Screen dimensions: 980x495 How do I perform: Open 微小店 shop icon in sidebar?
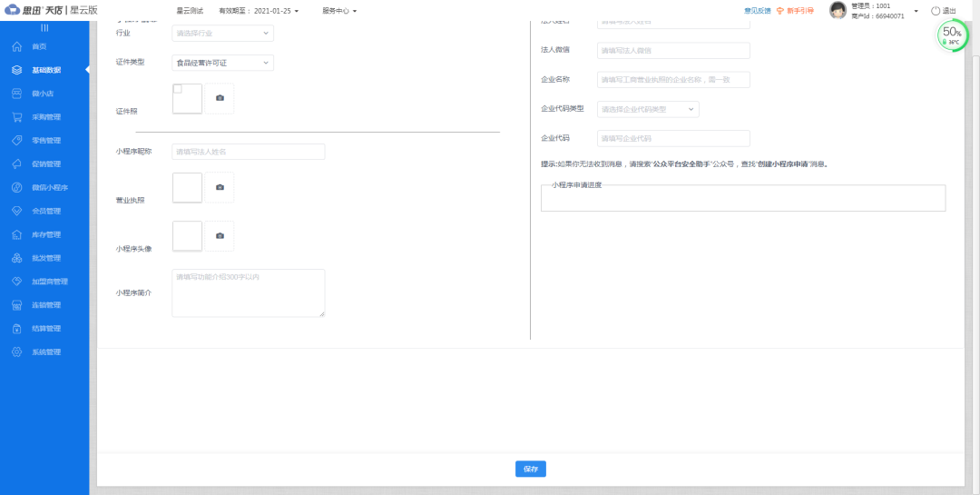click(x=17, y=94)
